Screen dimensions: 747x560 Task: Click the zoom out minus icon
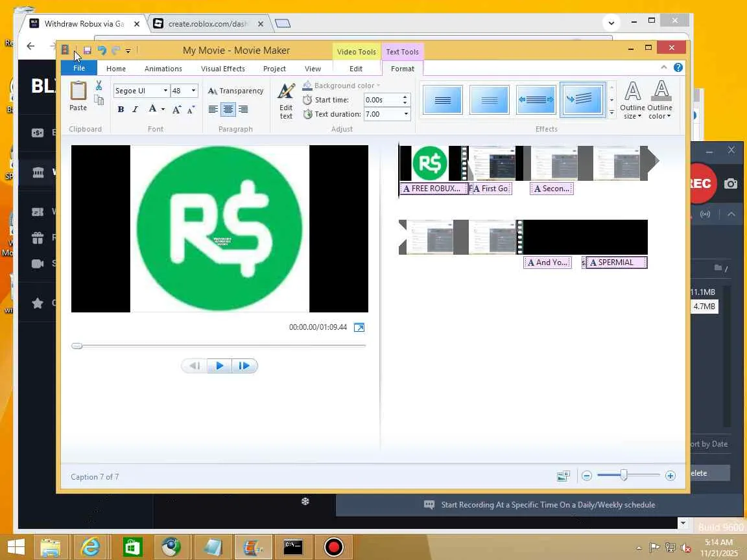tap(587, 476)
